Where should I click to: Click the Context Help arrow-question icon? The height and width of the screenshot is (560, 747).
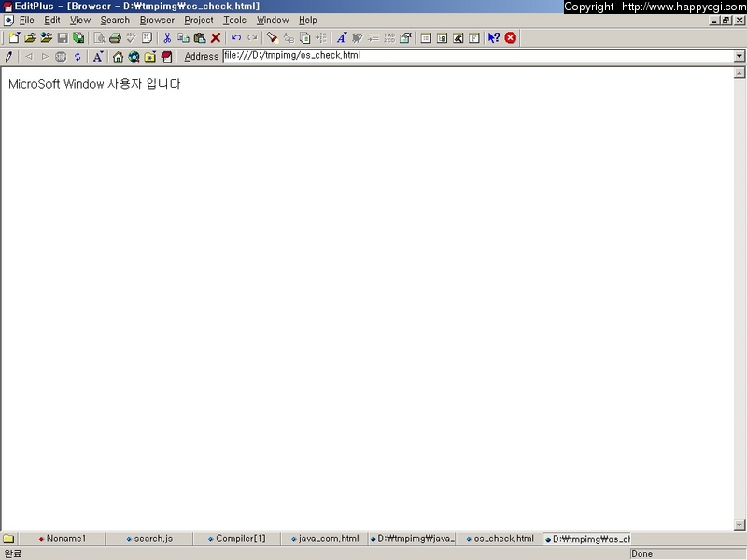(x=494, y=38)
